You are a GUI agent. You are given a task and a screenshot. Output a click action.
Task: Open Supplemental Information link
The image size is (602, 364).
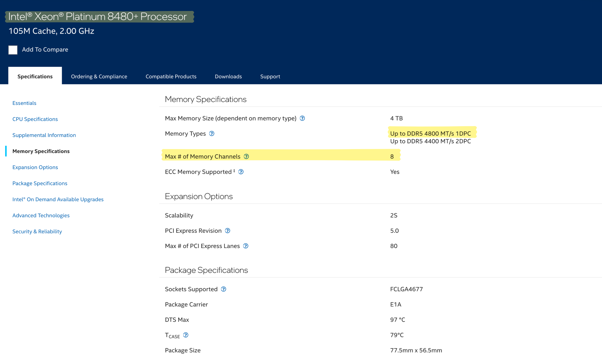pos(44,135)
